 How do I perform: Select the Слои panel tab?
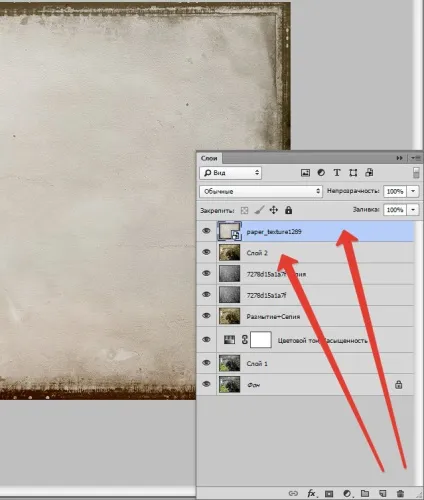[209, 158]
